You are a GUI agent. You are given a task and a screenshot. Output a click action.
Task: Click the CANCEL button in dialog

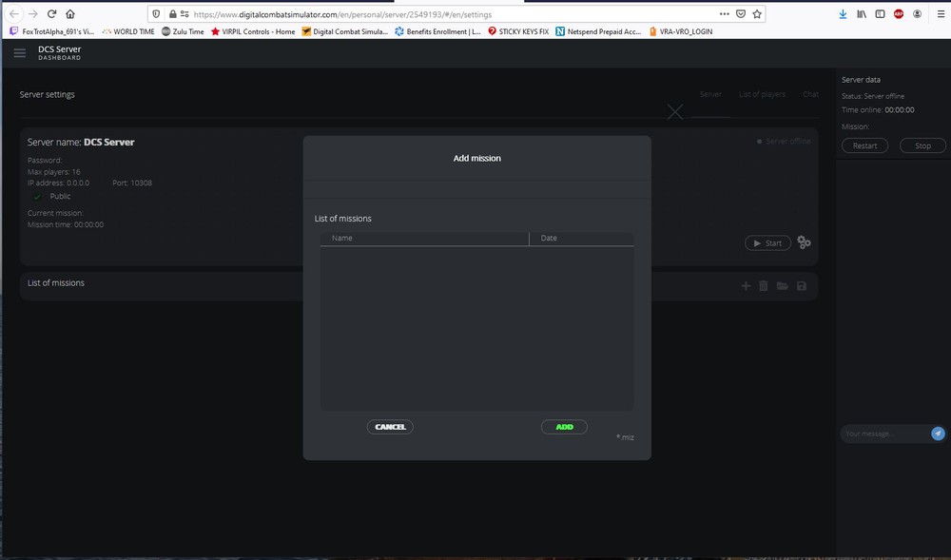pyautogui.click(x=390, y=427)
